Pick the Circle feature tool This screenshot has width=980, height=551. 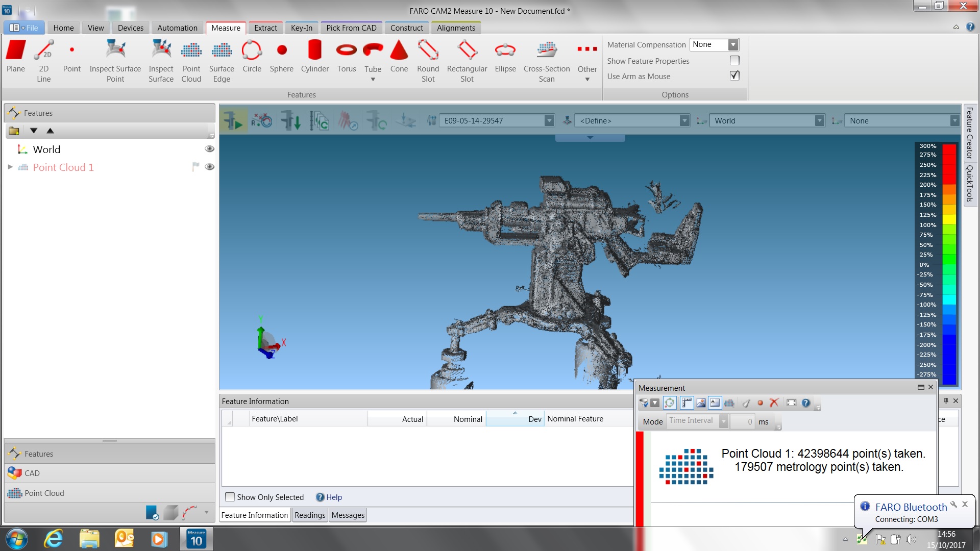(252, 56)
